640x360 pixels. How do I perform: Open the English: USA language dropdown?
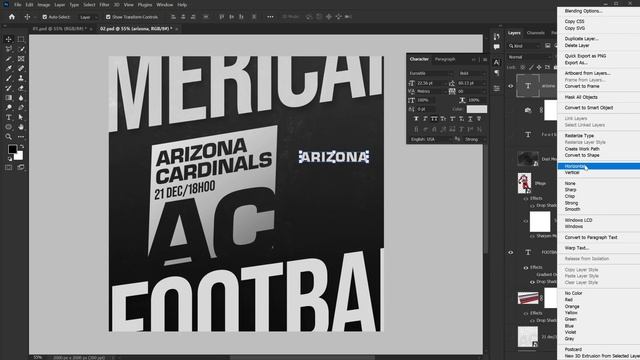(431, 140)
